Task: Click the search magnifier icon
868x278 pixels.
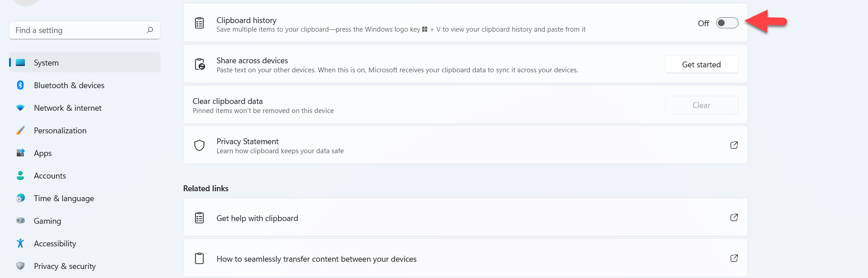Action: click(150, 30)
